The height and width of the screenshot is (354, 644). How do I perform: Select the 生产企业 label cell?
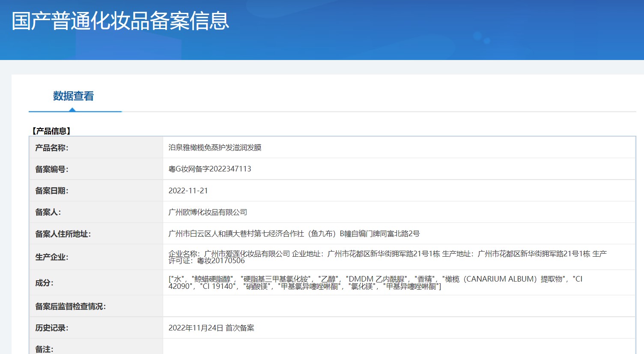point(96,257)
